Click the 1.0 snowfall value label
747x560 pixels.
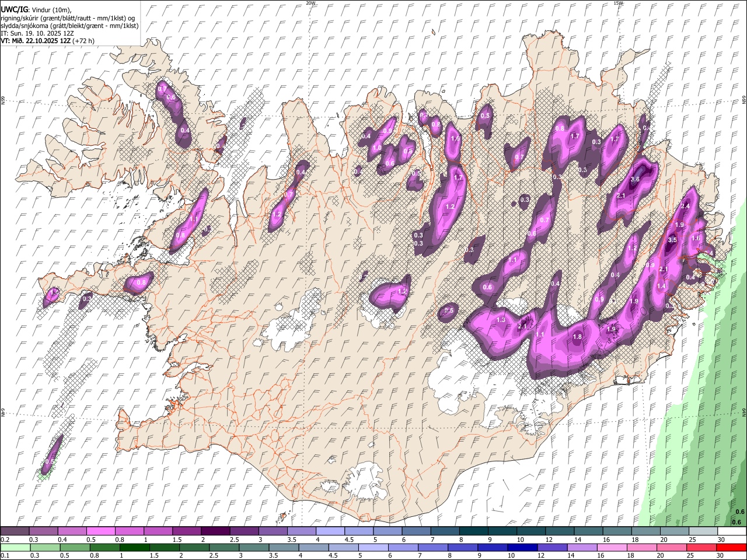pos(377,148)
